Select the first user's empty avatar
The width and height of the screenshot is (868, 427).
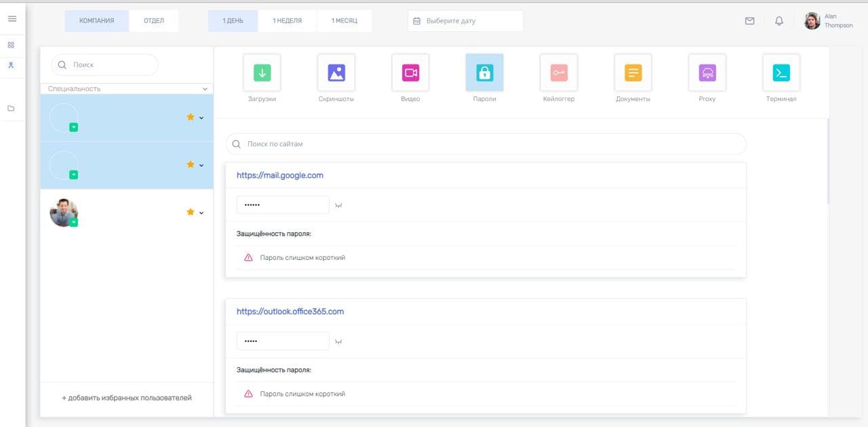click(x=64, y=117)
